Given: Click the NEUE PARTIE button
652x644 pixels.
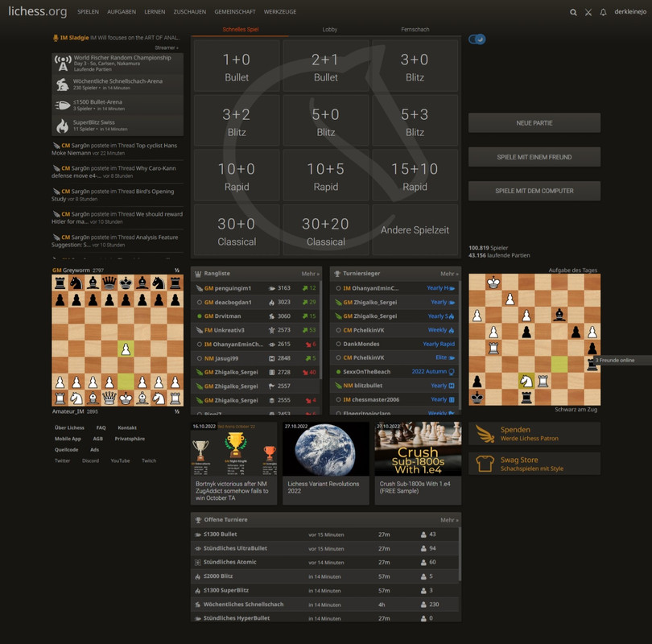Looking at the screenshot, I should click(534, 123).
